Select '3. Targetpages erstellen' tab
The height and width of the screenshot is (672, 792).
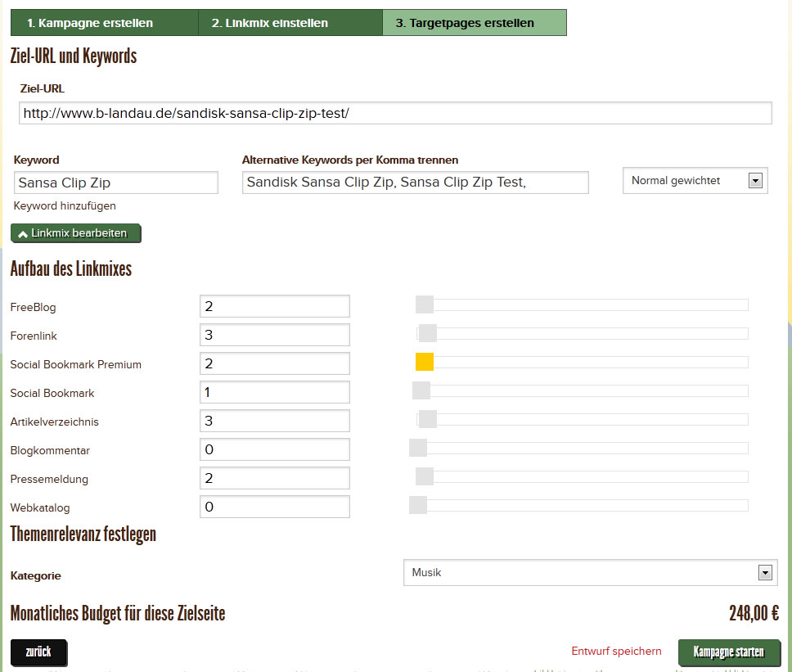click(x=475, y=23)
